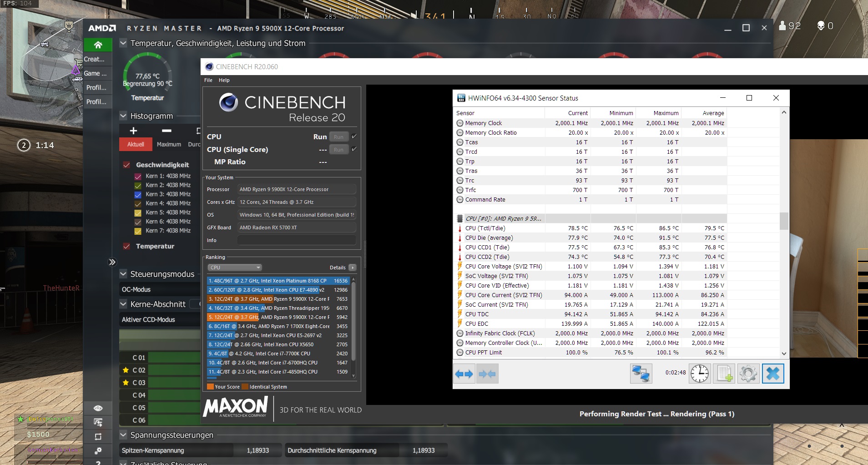Screen dimensions: 868x465
Task: Click the eye icon in Ryzen Master sidebar
Action: pos(98,408)
